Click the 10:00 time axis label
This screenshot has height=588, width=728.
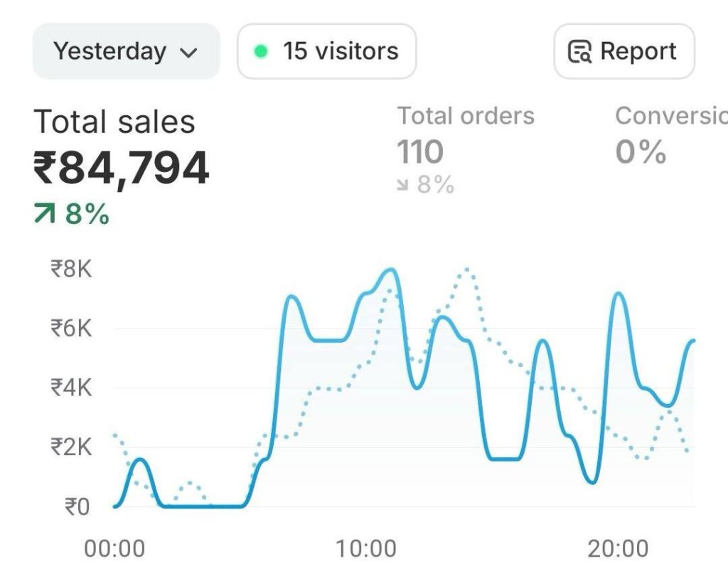point(366,548)
